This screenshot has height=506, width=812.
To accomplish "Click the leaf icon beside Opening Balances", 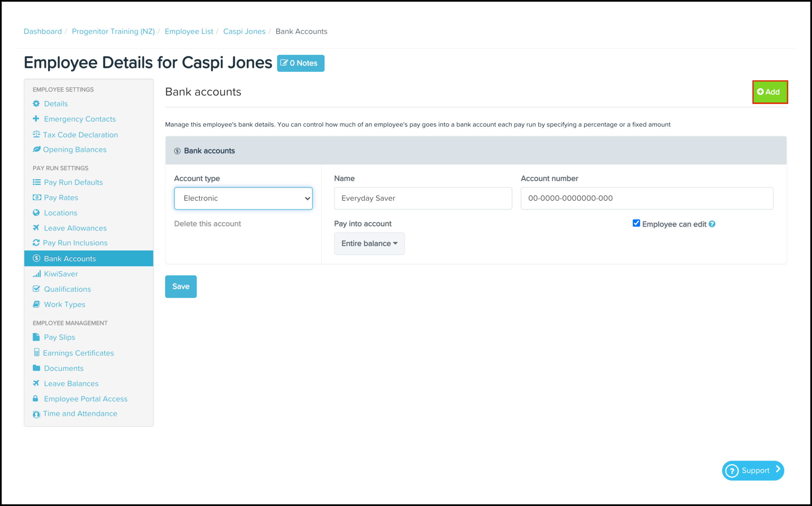I will (x=36, y=149).
